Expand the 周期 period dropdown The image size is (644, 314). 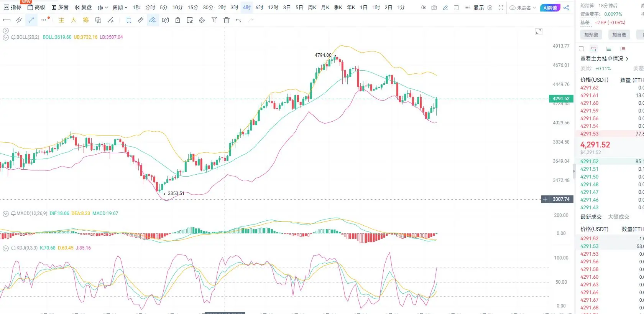pos(120,7)
